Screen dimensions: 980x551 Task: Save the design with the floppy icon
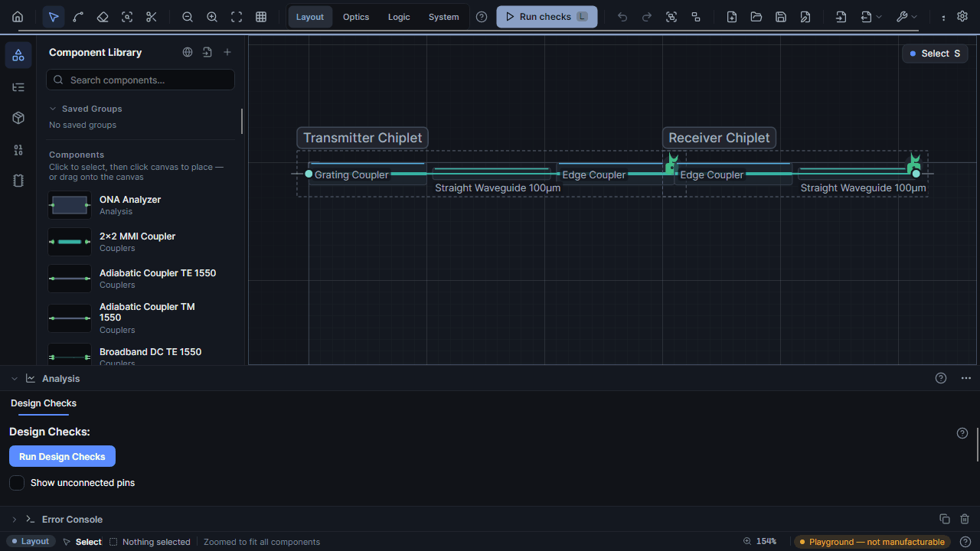tap(781, 17)
